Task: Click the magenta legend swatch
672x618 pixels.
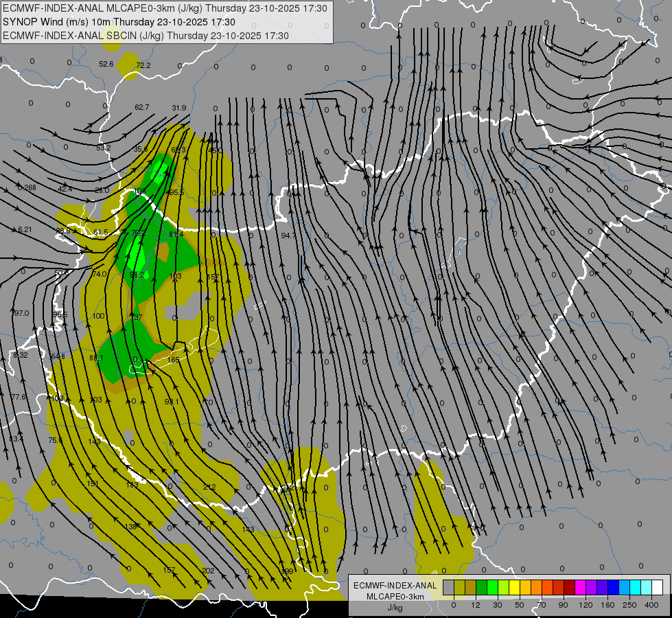Action: pos(580,587)
